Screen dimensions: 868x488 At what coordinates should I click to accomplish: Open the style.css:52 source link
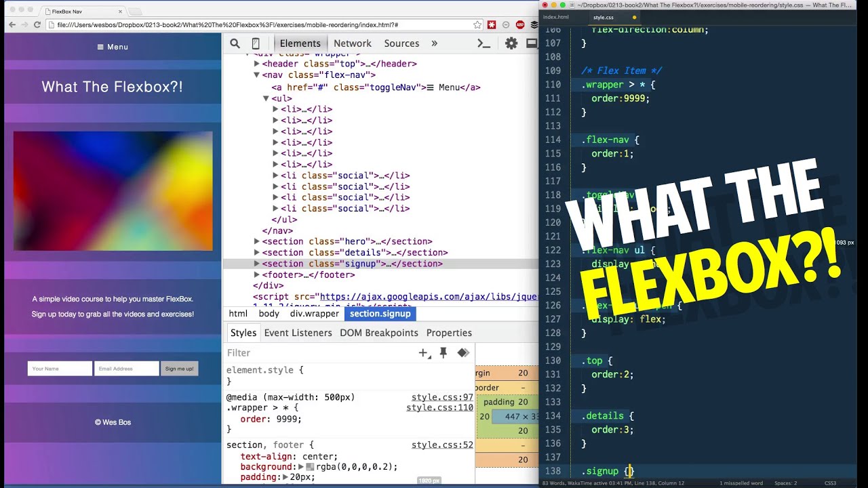pos(442,445)
